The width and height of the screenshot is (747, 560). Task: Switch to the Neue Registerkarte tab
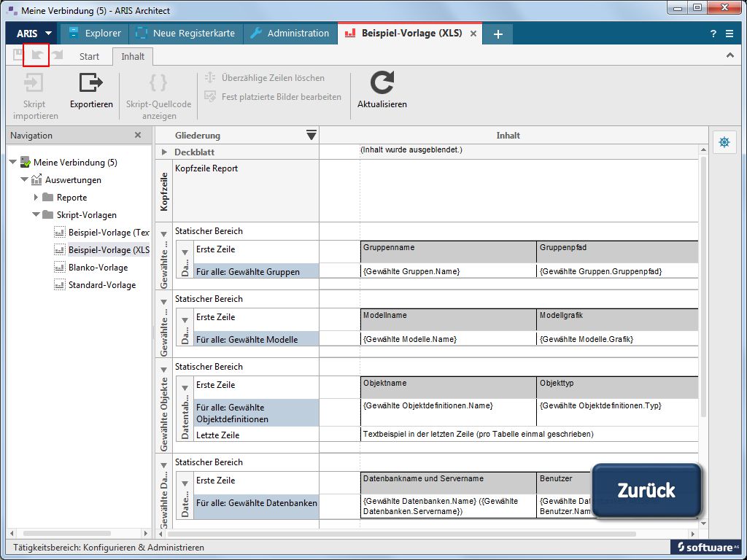pos(186,34)
